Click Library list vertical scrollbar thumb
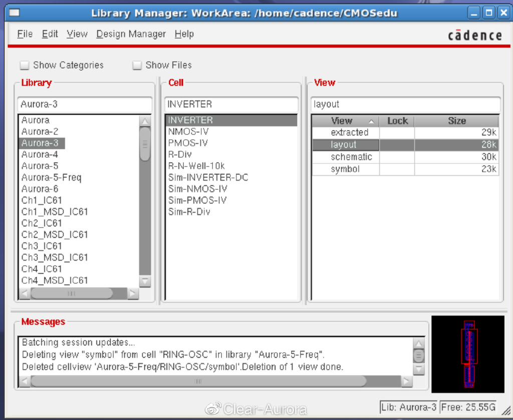Image resolution: width=513 pixels, height=420 pixels. [145, 144]
